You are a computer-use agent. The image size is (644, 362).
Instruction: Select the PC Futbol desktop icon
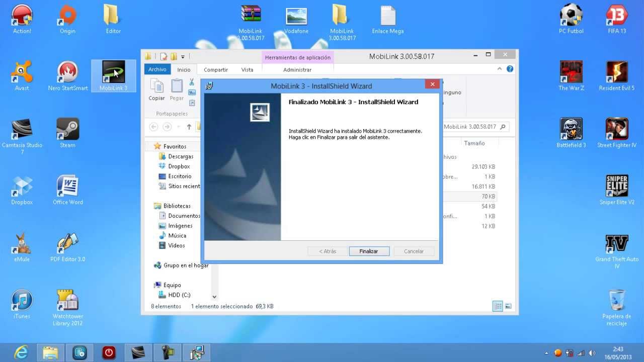tap(571, 19)
